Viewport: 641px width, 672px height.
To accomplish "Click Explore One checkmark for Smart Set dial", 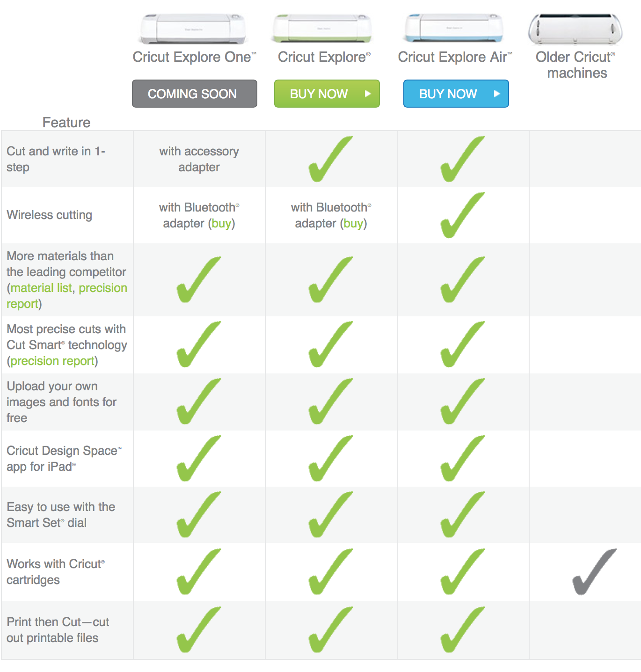I will point(199,514).
